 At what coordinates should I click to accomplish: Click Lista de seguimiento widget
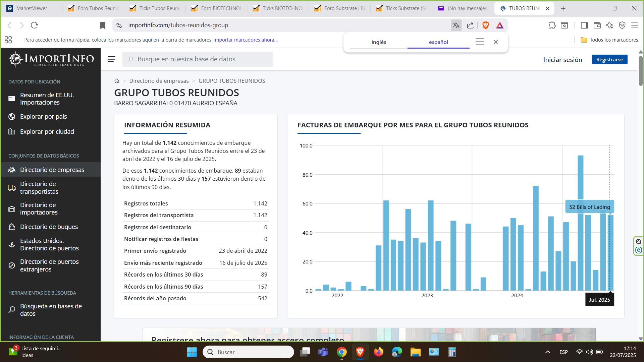click(35, 352)
